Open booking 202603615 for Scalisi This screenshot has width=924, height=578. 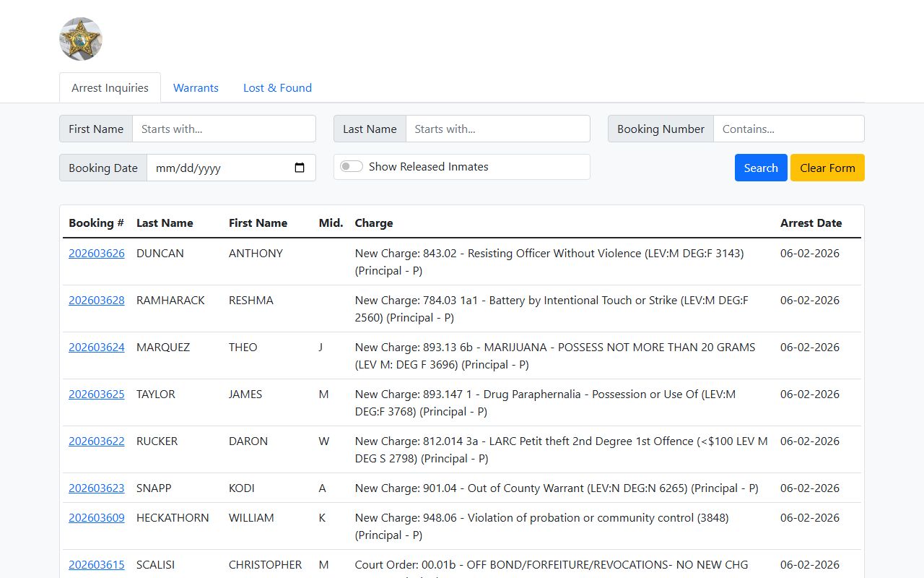97,564
